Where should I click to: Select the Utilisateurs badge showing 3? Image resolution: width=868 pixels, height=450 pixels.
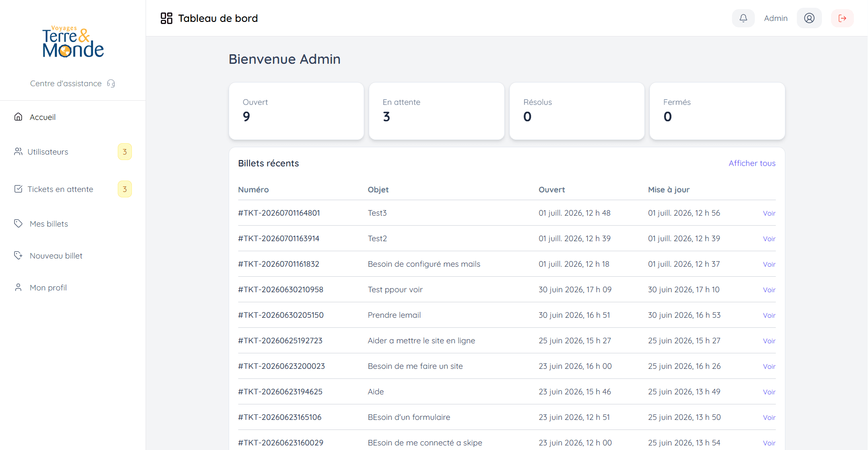125,152
